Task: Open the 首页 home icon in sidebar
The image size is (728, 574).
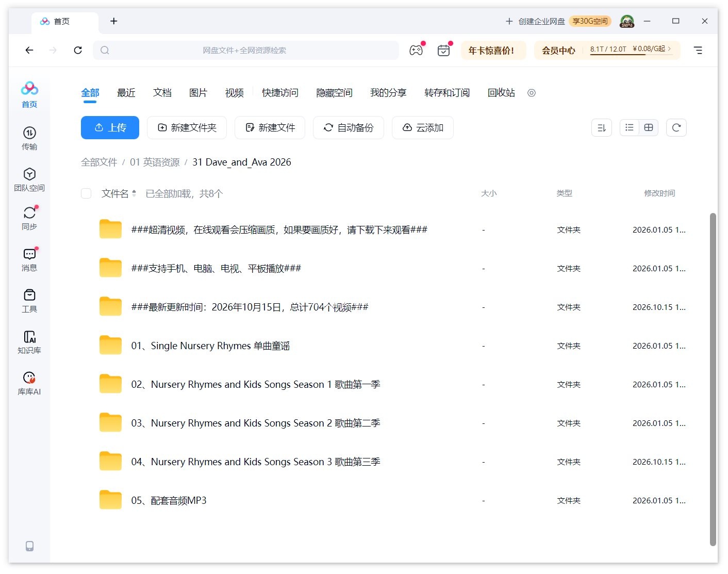Action: pos(29,94)
